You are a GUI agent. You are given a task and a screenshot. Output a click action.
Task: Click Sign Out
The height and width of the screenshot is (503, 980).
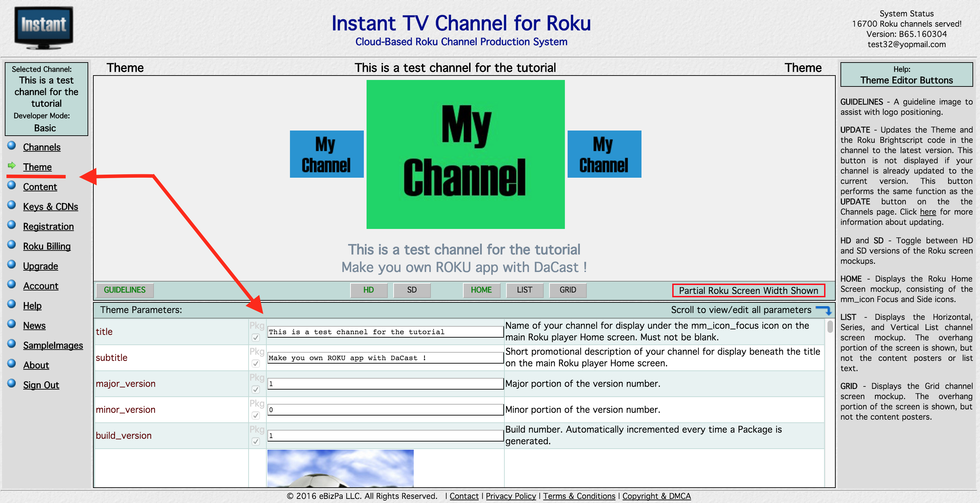pos(41,384)
